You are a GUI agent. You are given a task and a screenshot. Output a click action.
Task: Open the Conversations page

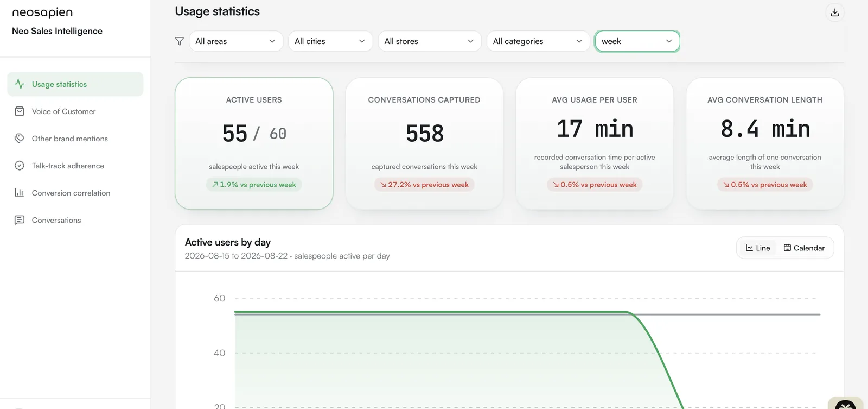tap(75, 220)
